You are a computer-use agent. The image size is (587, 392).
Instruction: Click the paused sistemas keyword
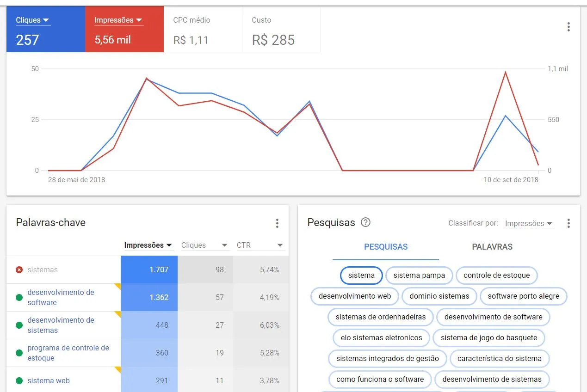tap(43, 269)
